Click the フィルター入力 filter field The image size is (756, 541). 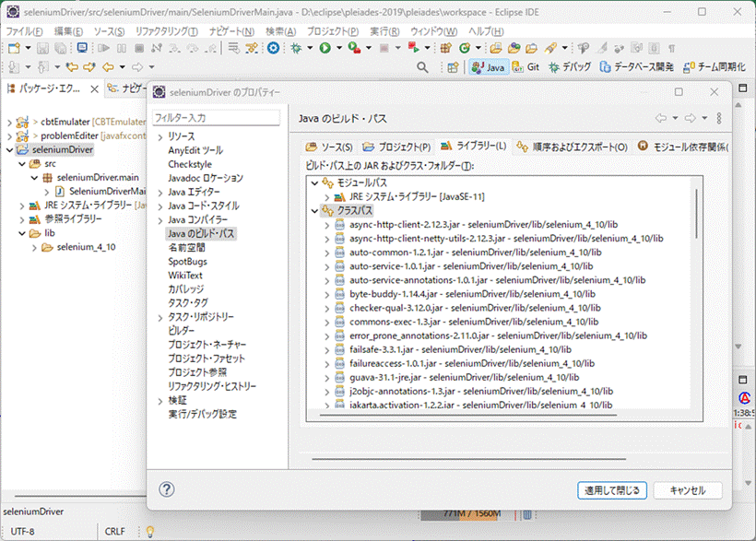pos(216,118)
